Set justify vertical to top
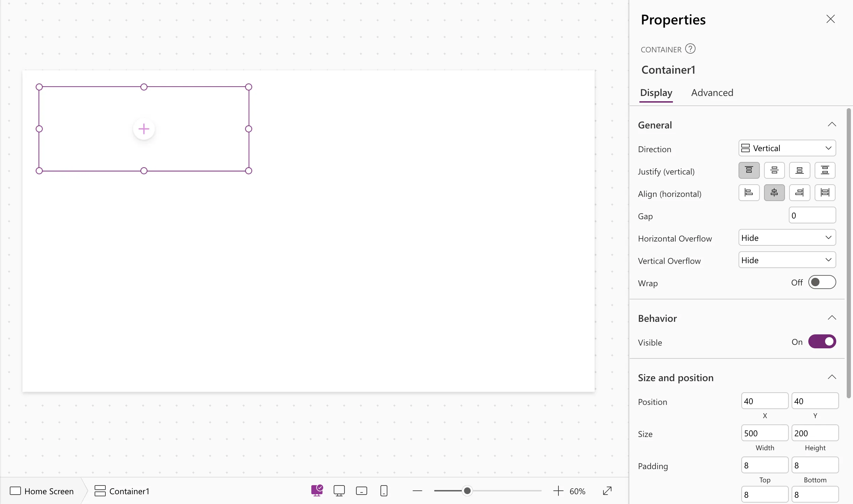Image resolution: width=853 pixels, height=504 pixels. coord(749,170)
